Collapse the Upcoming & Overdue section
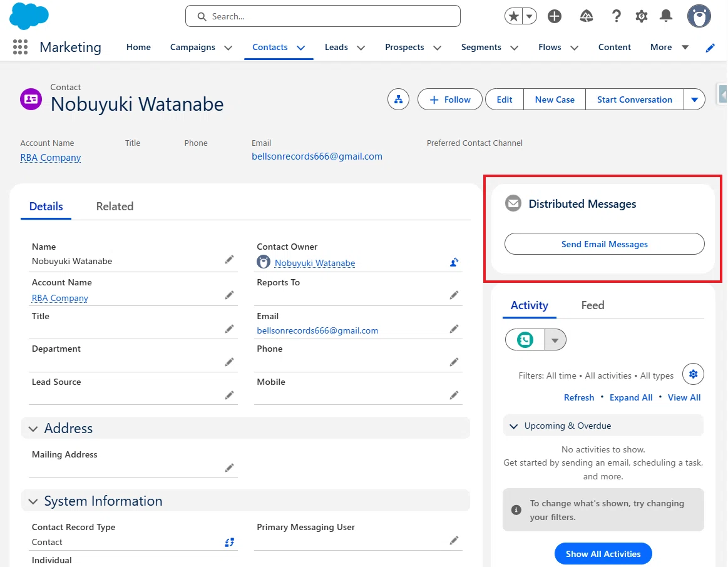 coord(513,426)
